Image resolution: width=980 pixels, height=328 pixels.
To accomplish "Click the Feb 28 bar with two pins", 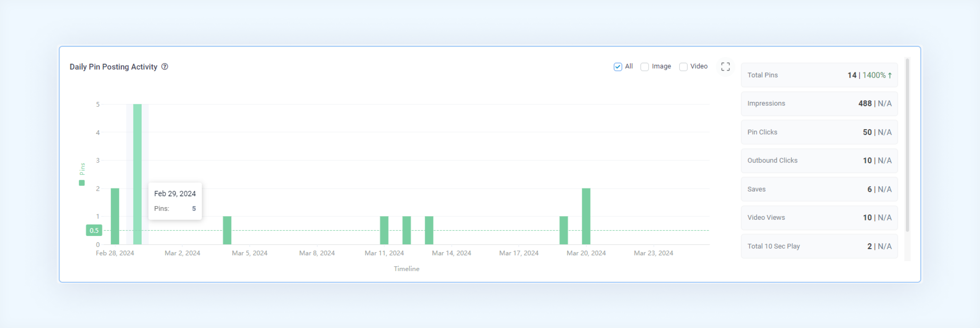I will [x=115, y=216].
